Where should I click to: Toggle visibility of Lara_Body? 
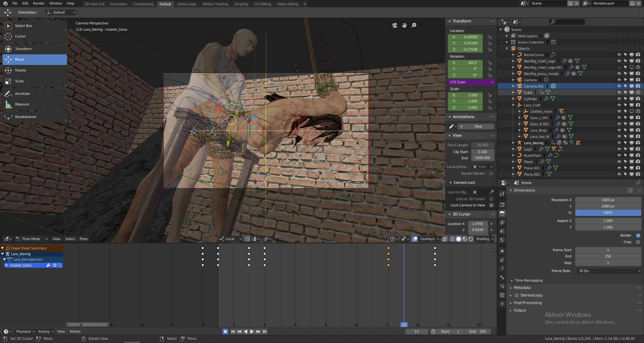[x=619, y=130]
